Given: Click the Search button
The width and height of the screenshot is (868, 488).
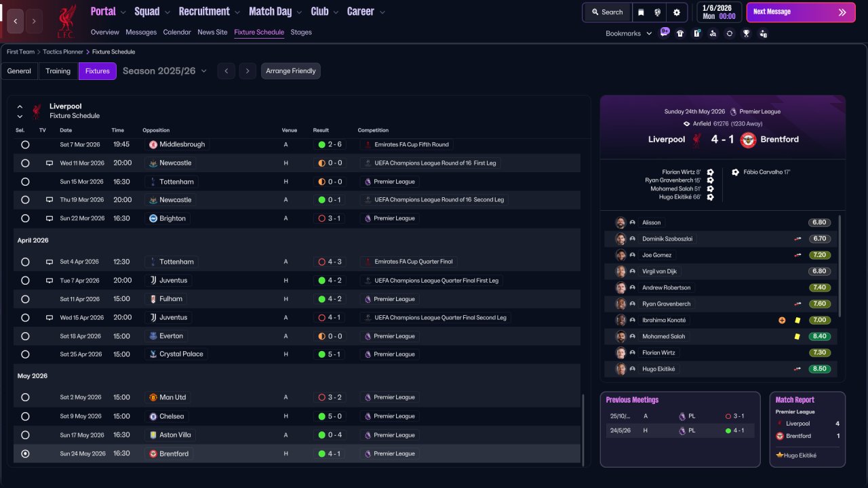Looking at the screenshot, I should (607, 12).
